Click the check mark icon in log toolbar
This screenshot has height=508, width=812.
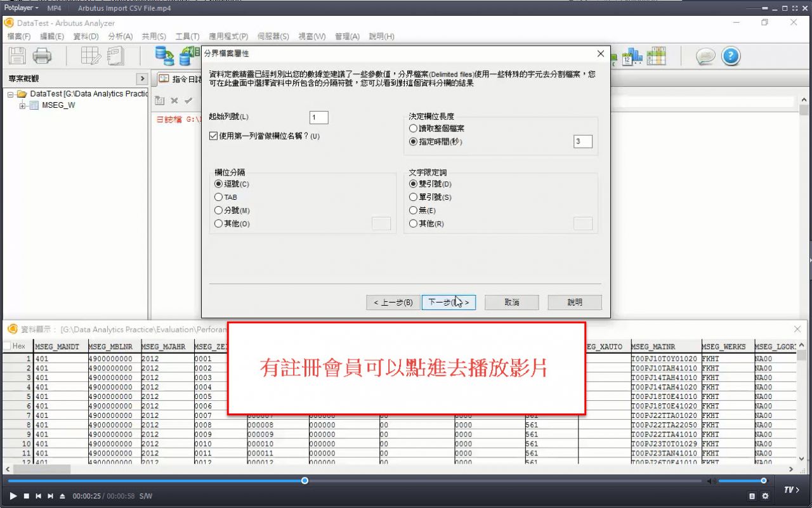pyautogui.click(x=188, y=100)
